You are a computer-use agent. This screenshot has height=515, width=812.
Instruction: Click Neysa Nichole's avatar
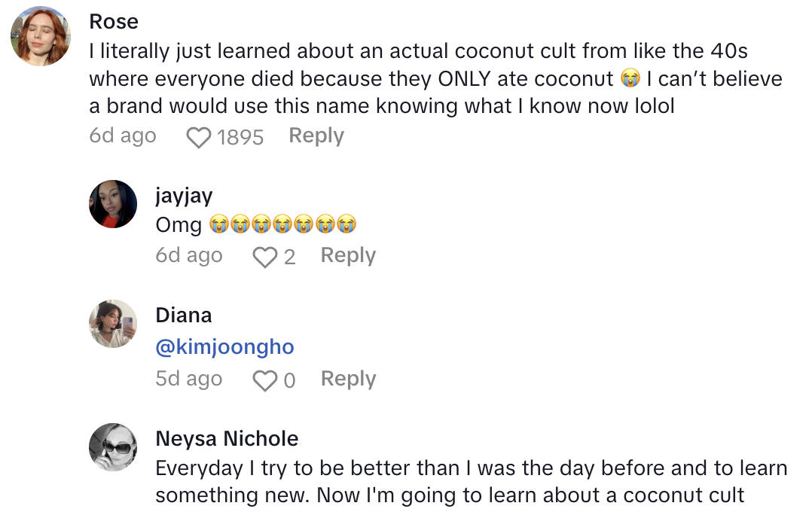[113, 447]
